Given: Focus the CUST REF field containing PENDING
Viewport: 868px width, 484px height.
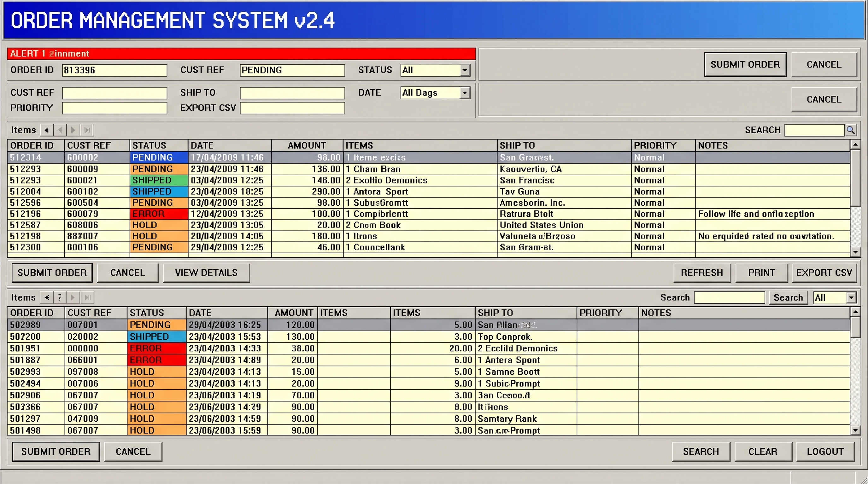Looking at the screenshot, I should [292, 70].
